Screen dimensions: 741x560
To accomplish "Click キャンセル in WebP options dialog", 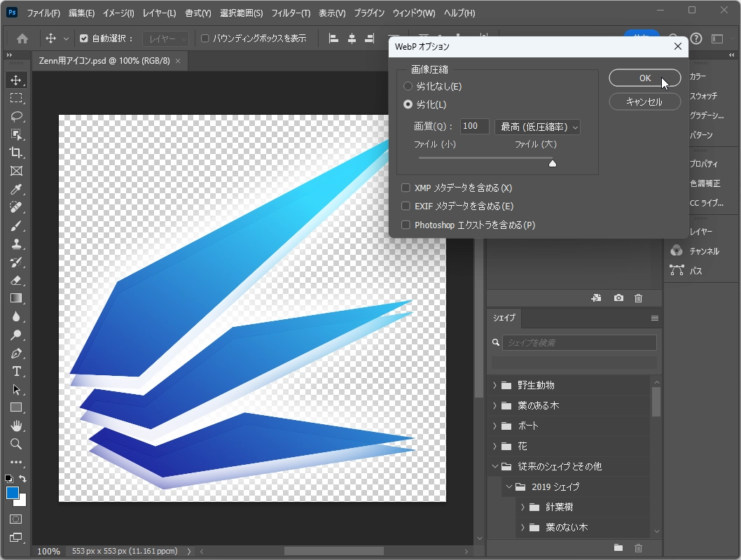I will 644,101.
